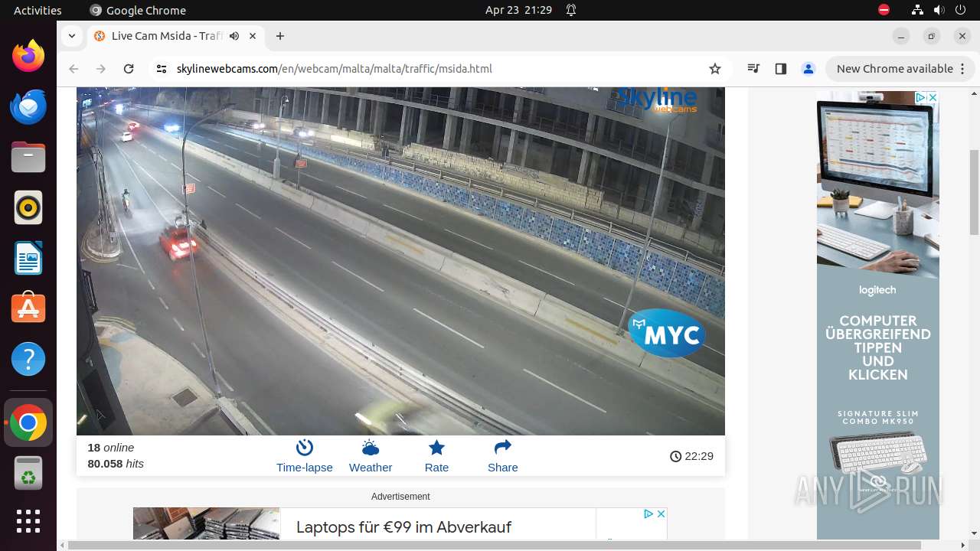
Task: Show Applications grid in the dock
Action: 28,521
